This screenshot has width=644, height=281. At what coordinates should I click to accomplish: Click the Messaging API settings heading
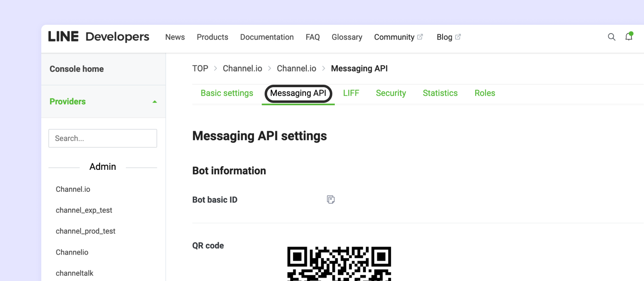pyautogui.click(x=260, y=136)
